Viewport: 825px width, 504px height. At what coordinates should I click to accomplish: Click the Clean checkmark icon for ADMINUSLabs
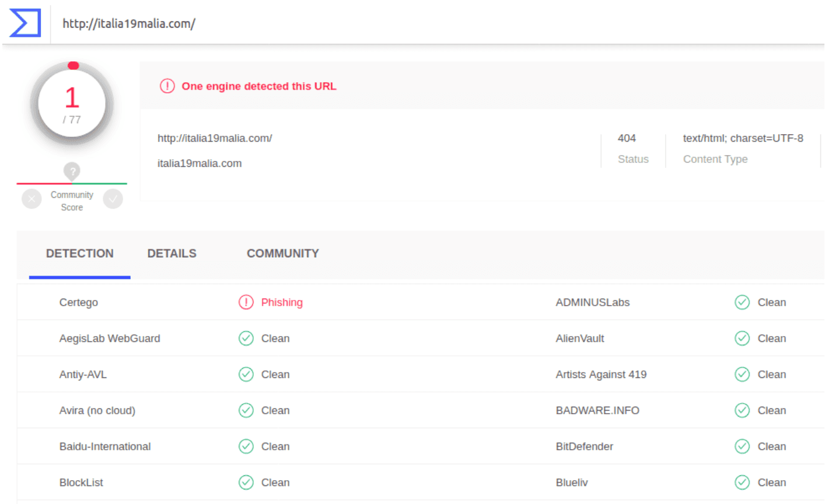click(x=742, y=302)
